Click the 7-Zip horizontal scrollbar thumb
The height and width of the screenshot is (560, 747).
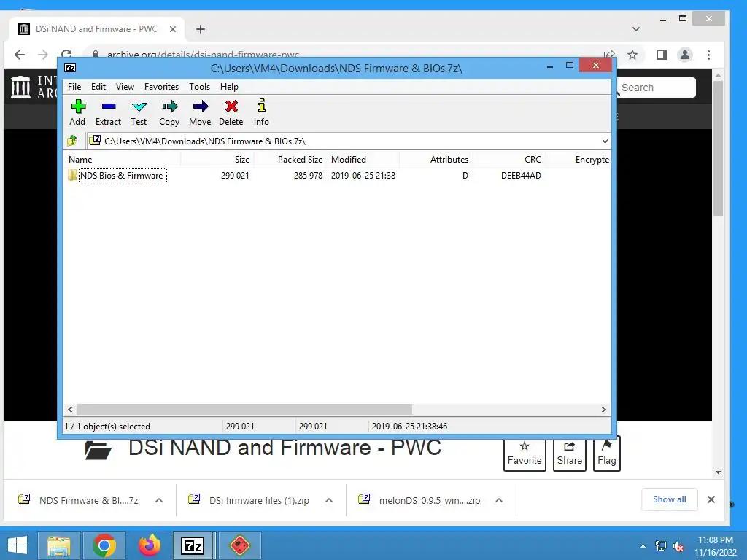coord(244,409)
